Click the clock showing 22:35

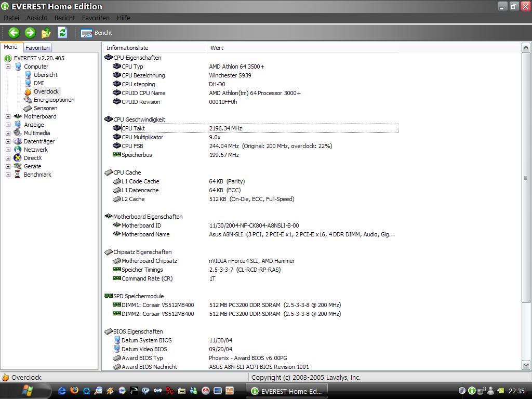point(516,391)
